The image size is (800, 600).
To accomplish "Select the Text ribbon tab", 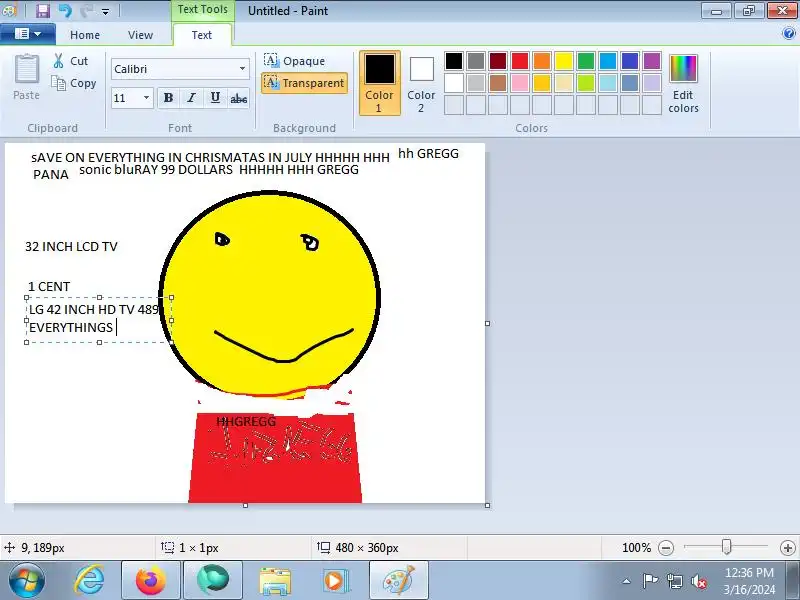I will click(x=202, y=35).
